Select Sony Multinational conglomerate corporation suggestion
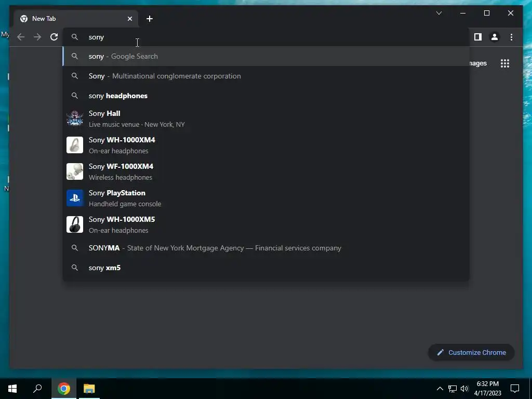 pos(266,76)
